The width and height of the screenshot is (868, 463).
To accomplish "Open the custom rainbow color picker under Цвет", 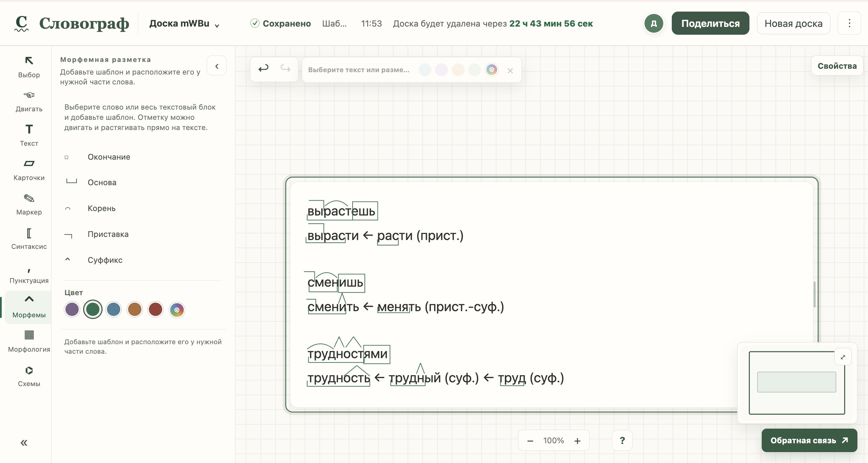I will tap(177, 310).
